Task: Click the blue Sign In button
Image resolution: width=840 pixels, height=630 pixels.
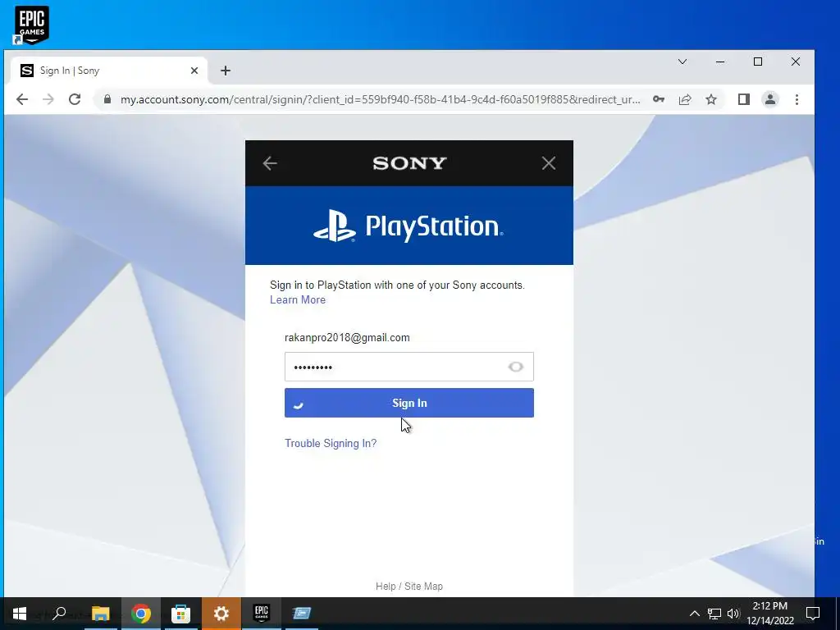Action: (409, 403)
